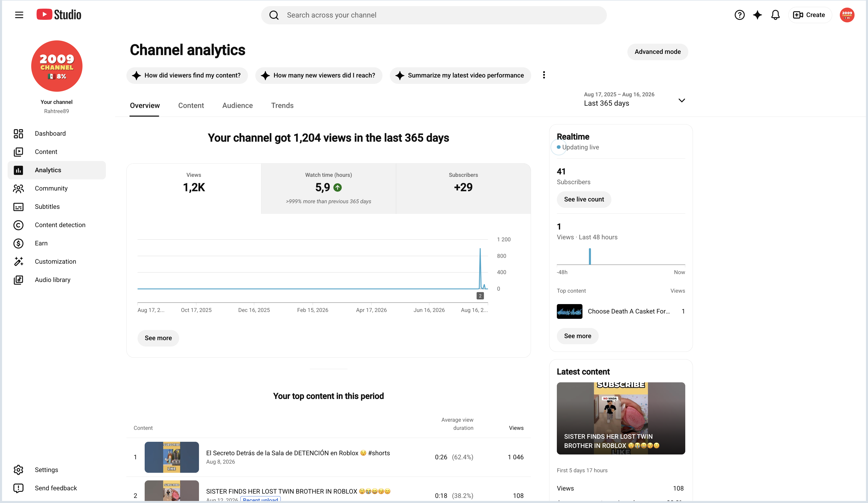This screenshot has height=503, width=868.
Task: Select the Views metric tab
Action: (x=194, y=188)
